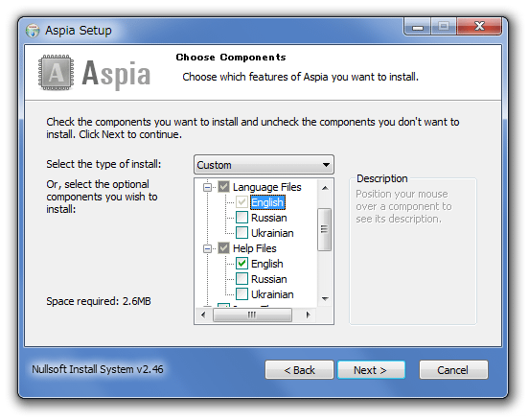Select the English label under Help Files
Image resolution: width=529 pixels, height=420 pixels.
click(x=266, y=264)
